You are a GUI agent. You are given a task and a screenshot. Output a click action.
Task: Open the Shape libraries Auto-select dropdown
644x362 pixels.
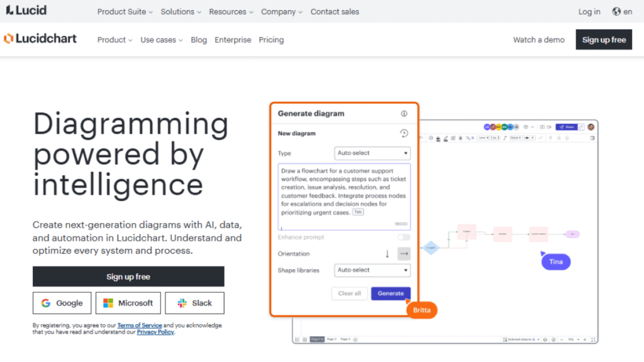tap(372, 270)
